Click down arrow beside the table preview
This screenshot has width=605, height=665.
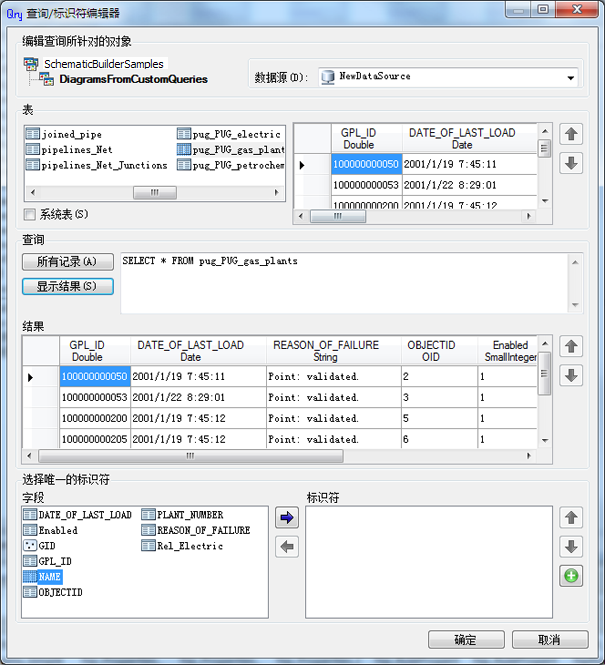click(x=571, y=163)
